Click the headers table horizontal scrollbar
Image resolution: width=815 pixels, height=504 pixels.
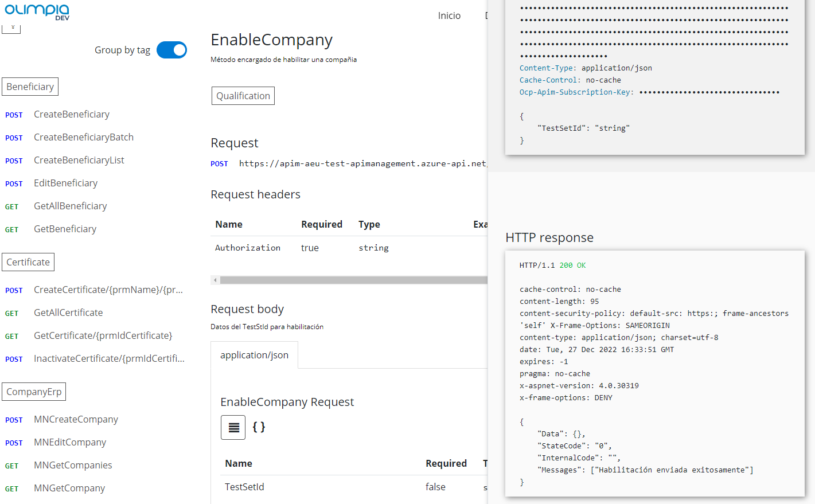pos(353,280)
